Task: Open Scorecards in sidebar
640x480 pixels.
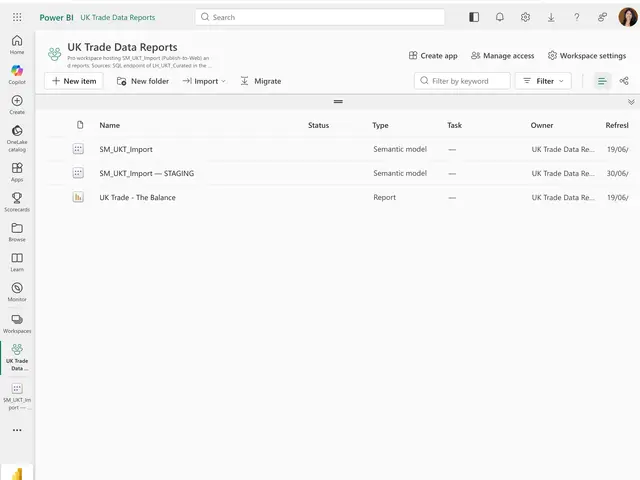Action: point(17,202)
